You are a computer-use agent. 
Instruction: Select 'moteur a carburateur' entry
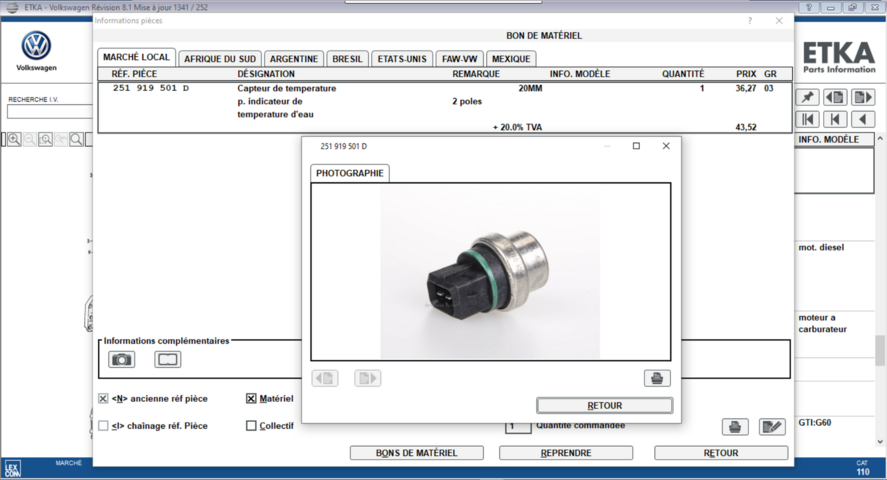(823, 323)
